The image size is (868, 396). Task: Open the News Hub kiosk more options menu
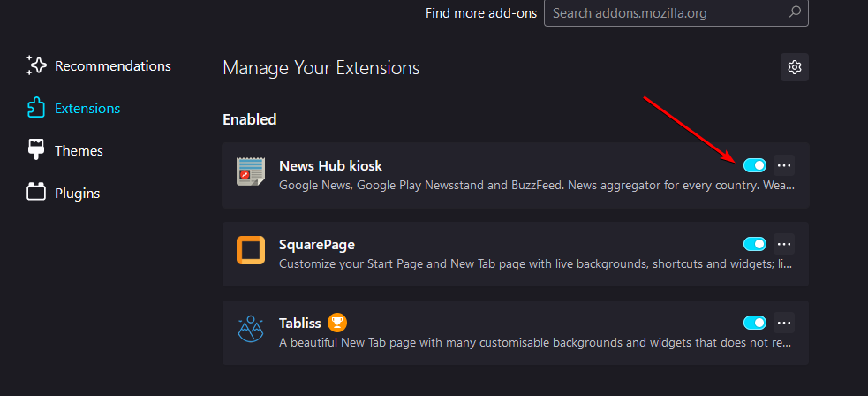(x=784, y=165)
